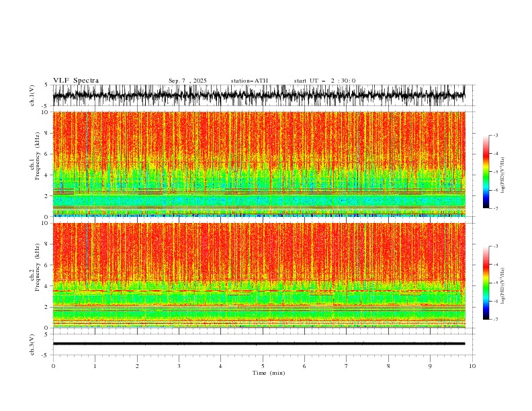Image resolution: width=532 pixels, height=411 pixels.
Task: Click the ch.2 log(PSD) colorbar label
Action: 502,285
